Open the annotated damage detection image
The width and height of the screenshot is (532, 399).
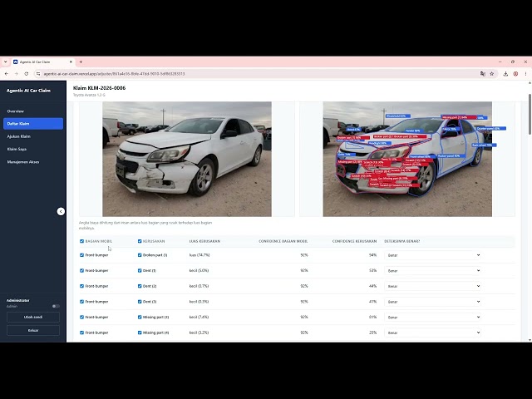(407, 159)
